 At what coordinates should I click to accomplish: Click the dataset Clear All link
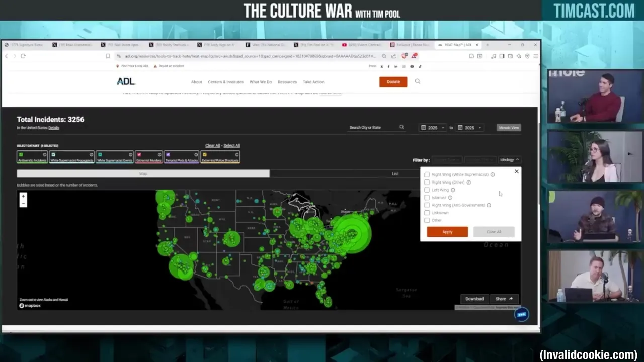[x=212, y=146]
